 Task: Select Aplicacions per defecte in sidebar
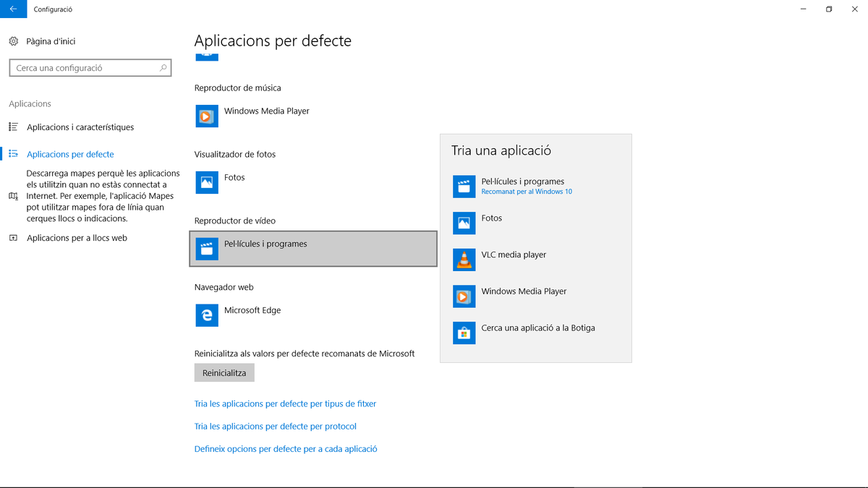coord(70,154)
